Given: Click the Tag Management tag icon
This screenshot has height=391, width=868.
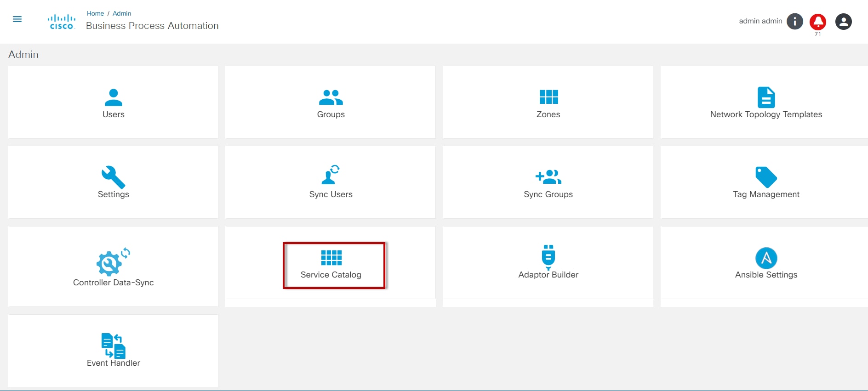Looking at the screenshot, I should [766, 177].
